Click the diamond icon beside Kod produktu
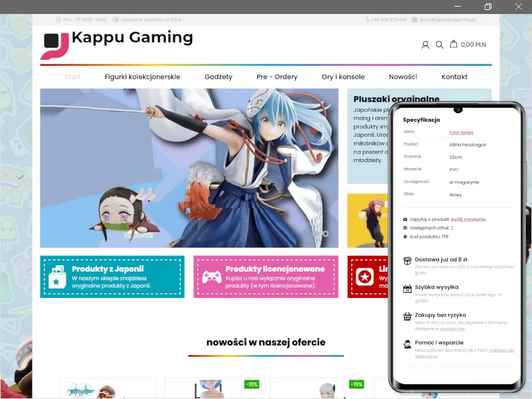The height and width of the screenshot is (399, 532). point(405,237)
